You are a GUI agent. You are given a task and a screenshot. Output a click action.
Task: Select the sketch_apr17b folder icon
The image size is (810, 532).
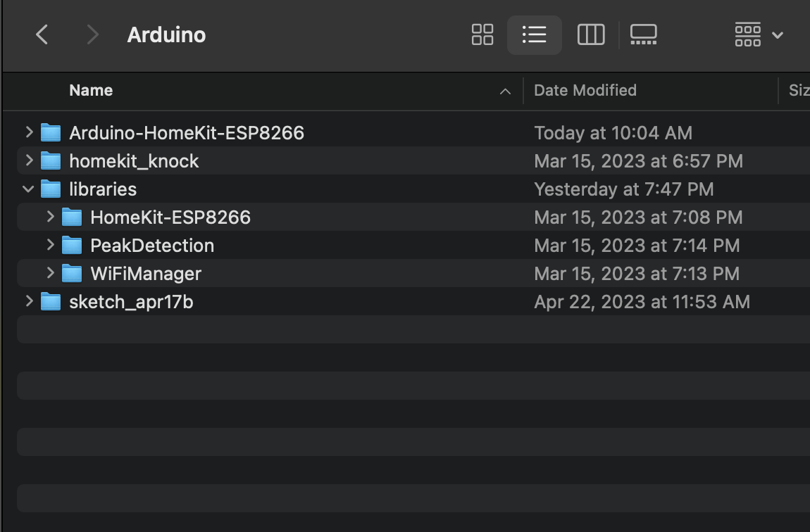[x=51, y=301]
